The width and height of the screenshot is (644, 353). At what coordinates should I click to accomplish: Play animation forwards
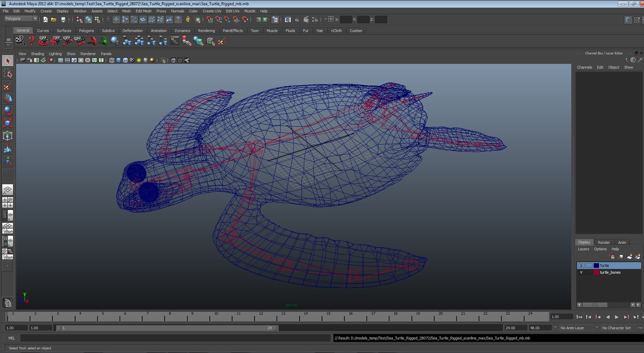click(x=616, y=317)
